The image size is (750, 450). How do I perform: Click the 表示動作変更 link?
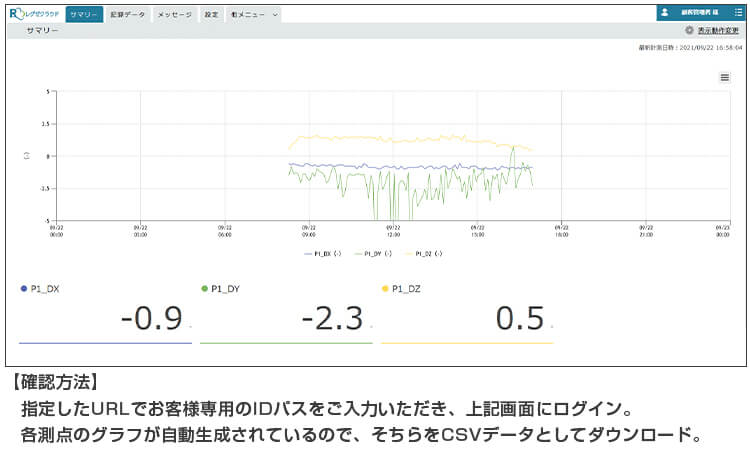tap(718, 30)
